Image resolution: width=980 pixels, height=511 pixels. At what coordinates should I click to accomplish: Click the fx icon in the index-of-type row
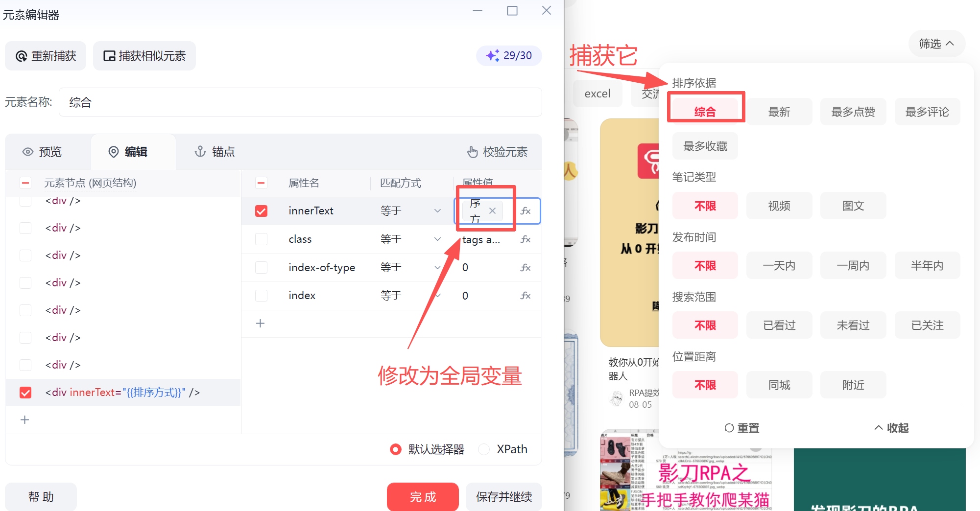(526, 267)
